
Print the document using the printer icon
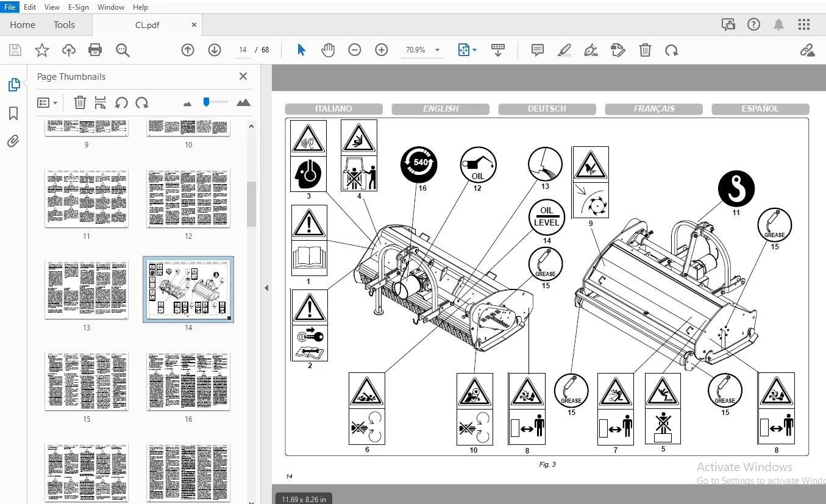pyautogui.click(x=95, y=50)
